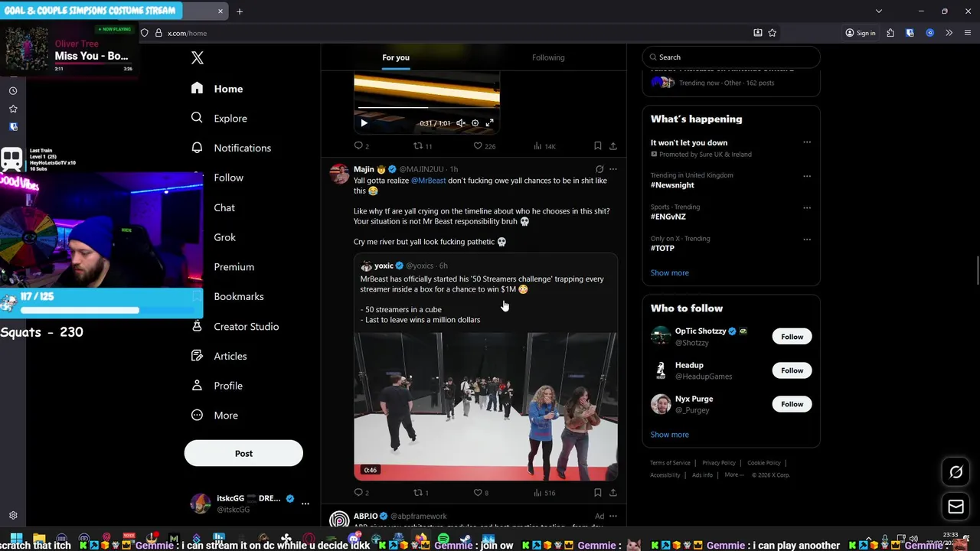Viewport: 980px width, 551px height.
Task: Follow Nyx Purge
Action: [x=792, y=404]
